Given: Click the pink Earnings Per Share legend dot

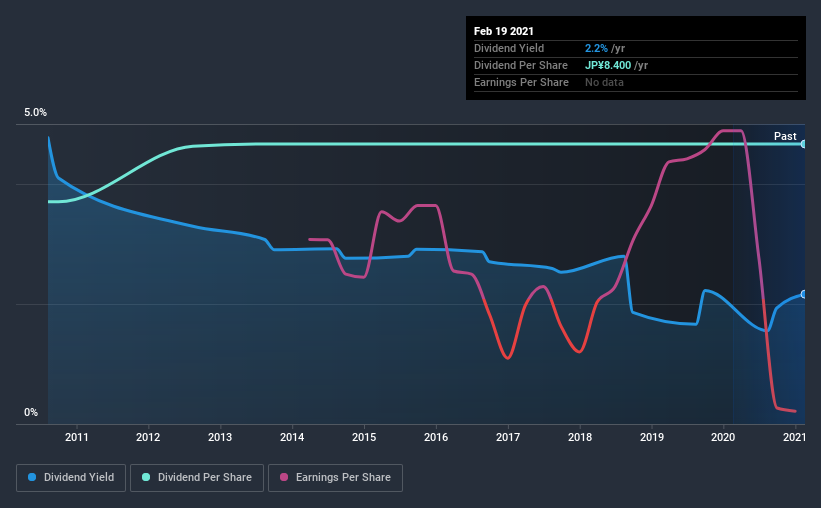Looking at the screenshot, I should coord(284,477).
